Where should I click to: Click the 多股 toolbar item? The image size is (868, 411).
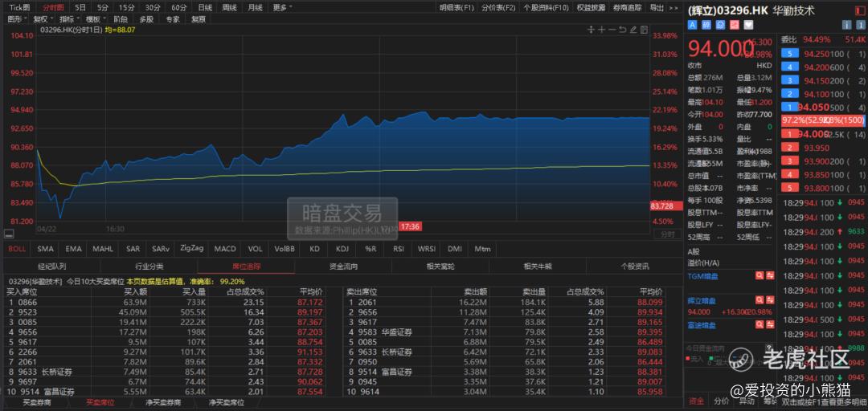[146, 18]
